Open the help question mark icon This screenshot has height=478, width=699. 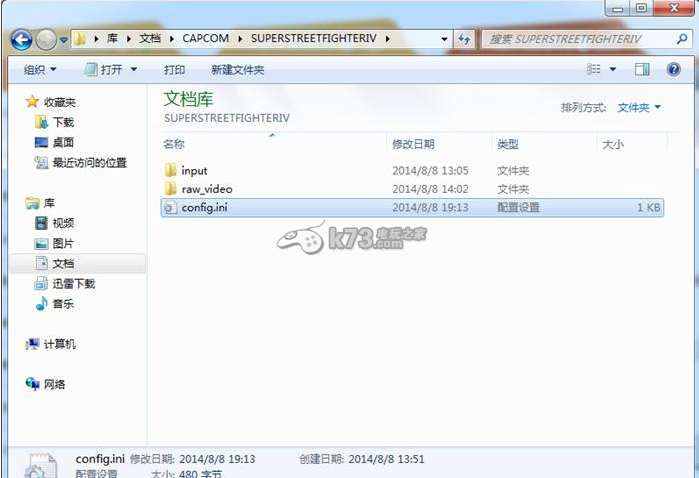click(669, 70)
